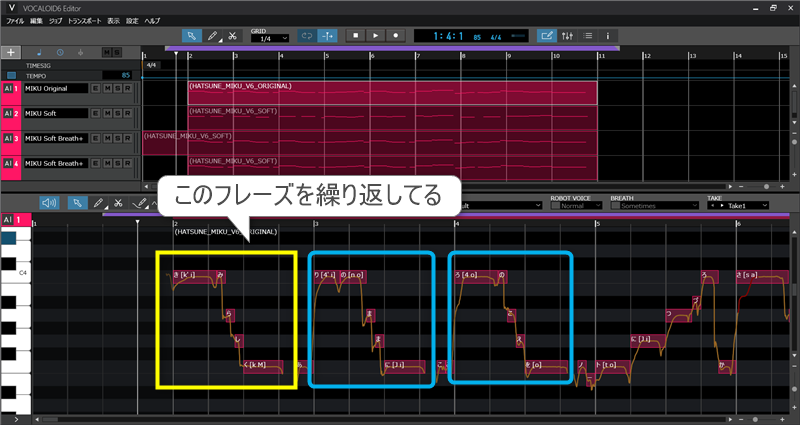The height and width of the screenshot is (425, 800).
Task: Select track AI 3 color header
Action: tap(11, 143)
